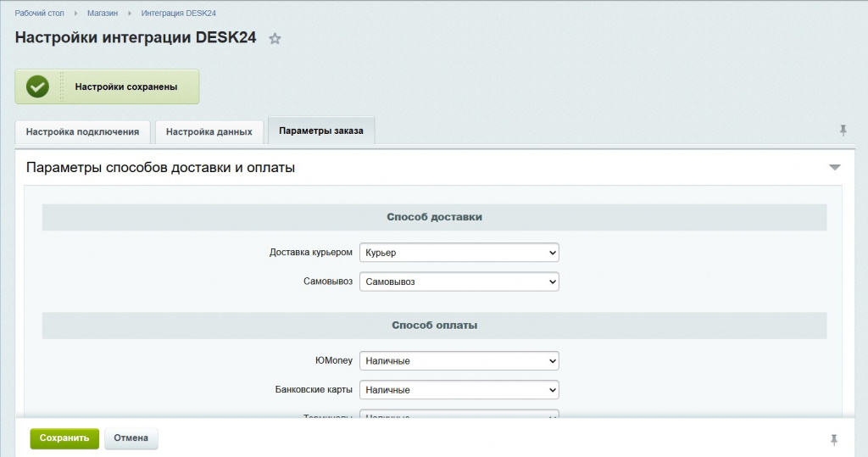Click the Способ доставки section header
This screenshot has width=868, height=457.
tap(434, 218)
